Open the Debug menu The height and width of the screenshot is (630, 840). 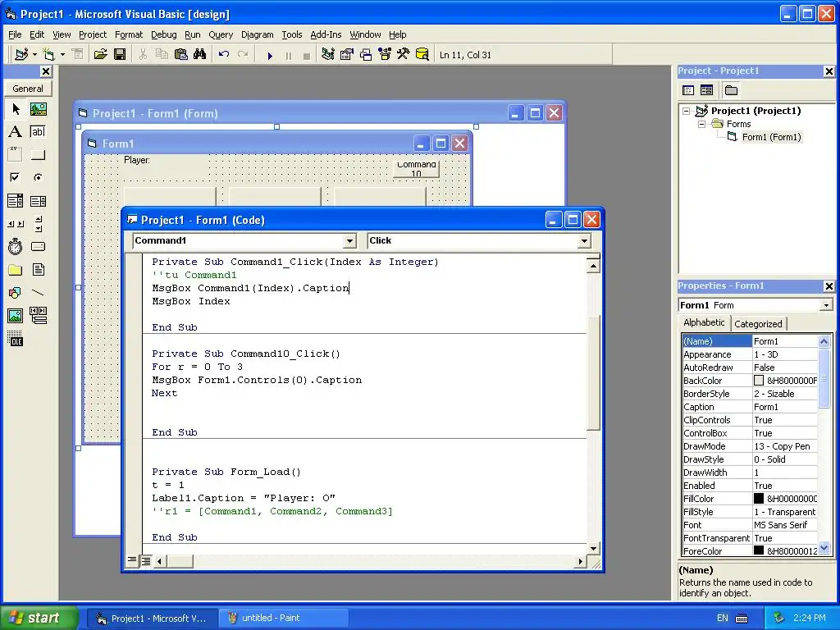pos(164,34)
